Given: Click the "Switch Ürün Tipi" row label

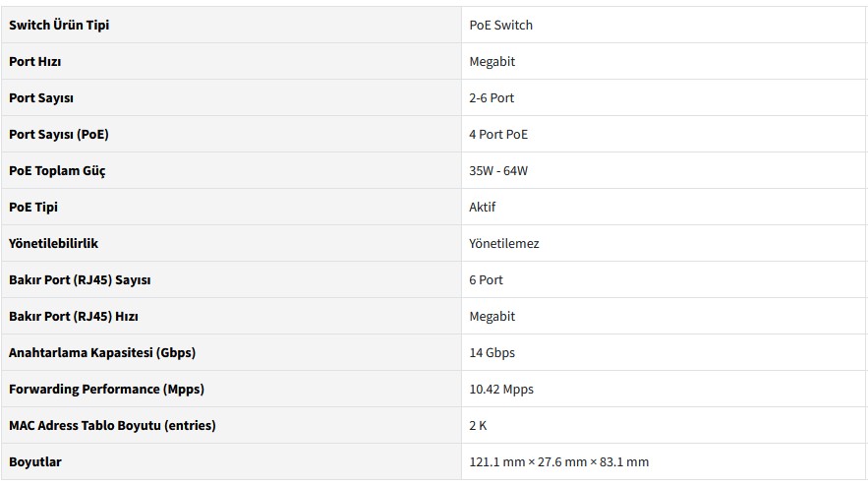Looking at the screenshot, I should (x=59, y=25).
